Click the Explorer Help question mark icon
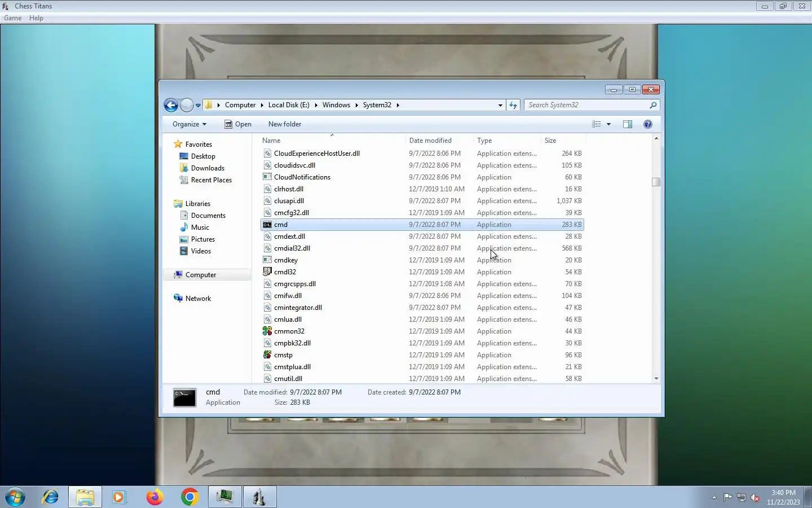 (x=648, y=124)
